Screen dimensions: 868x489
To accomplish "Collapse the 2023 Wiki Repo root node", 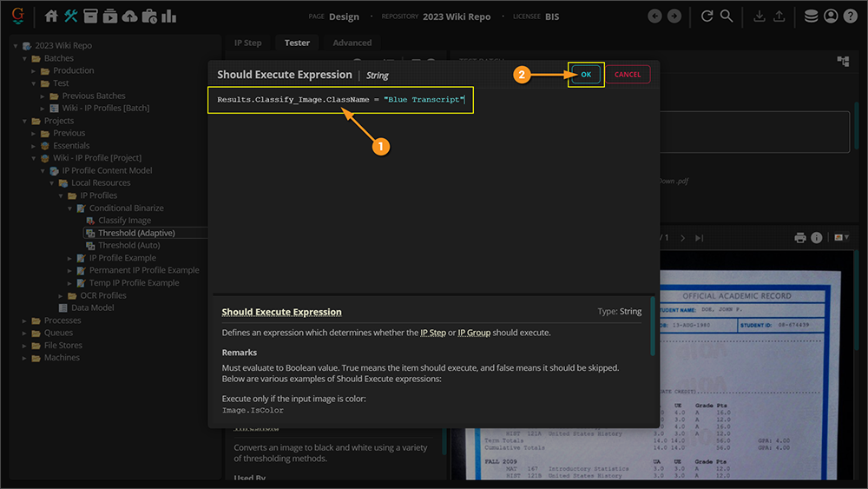I will [x=16, y=46].
